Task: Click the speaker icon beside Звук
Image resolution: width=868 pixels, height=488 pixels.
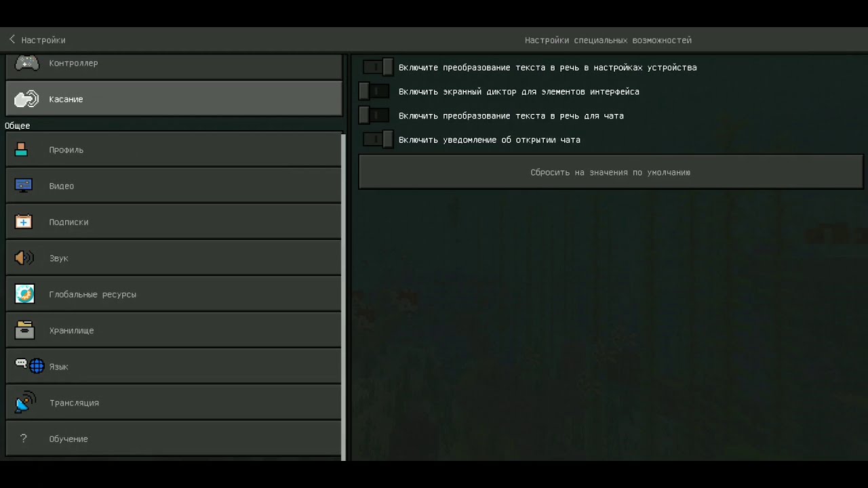Action: (x=24, y=258)
